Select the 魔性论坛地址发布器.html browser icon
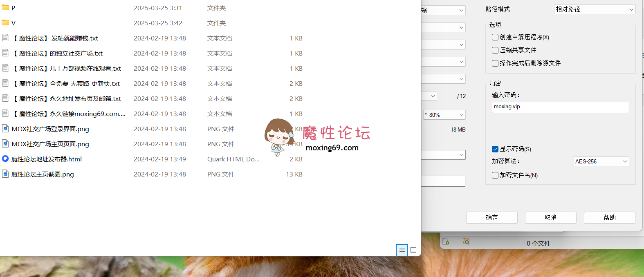 (x=5, y=159)
